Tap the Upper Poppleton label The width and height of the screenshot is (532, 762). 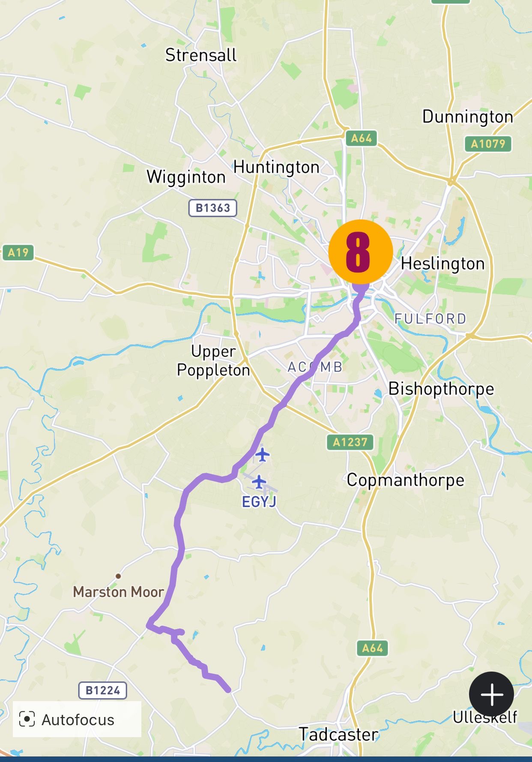coord(213,360)
